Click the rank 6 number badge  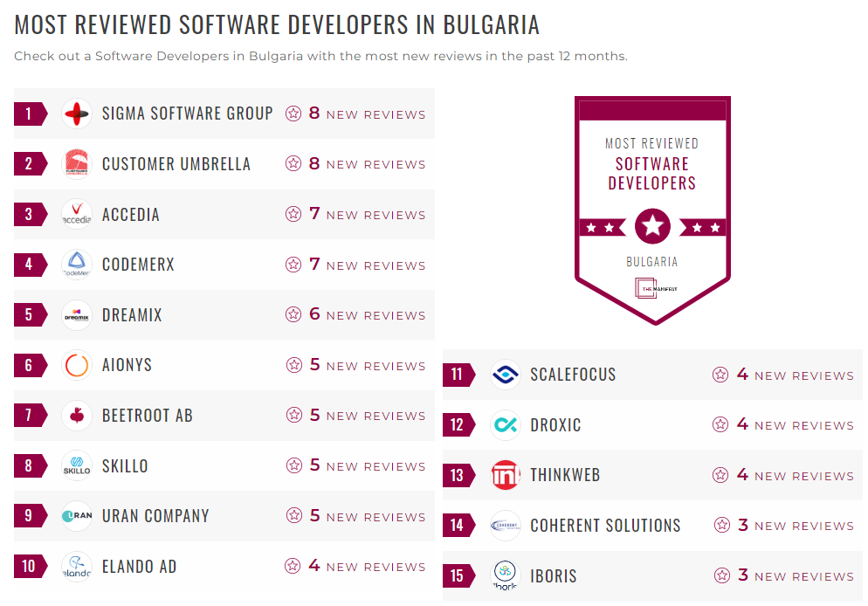pyautogui.click(x=31, y=365)
